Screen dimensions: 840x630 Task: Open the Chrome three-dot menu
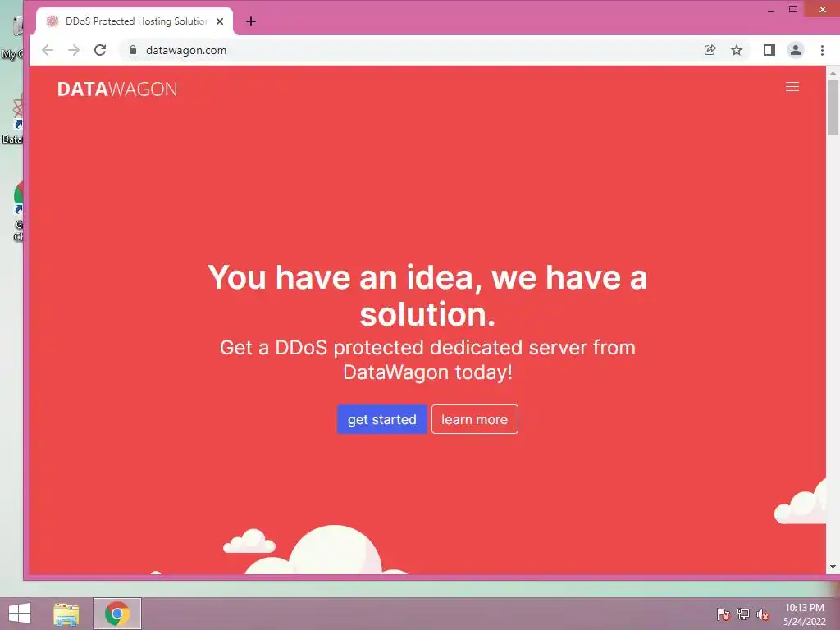tap(822, 50)
